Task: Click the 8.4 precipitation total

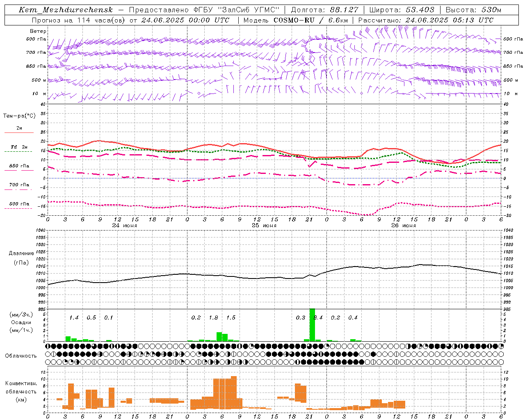Action: click(x=319, y=318)
